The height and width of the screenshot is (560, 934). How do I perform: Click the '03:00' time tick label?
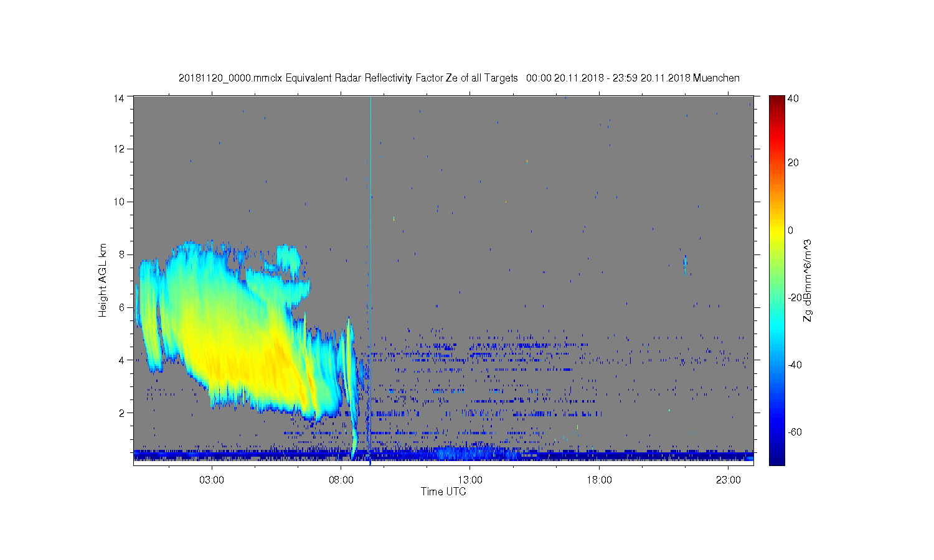click(x=212, y=480)
